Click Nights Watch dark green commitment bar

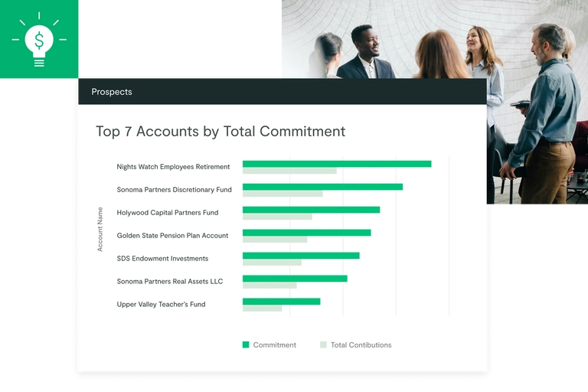click(337, 164)
